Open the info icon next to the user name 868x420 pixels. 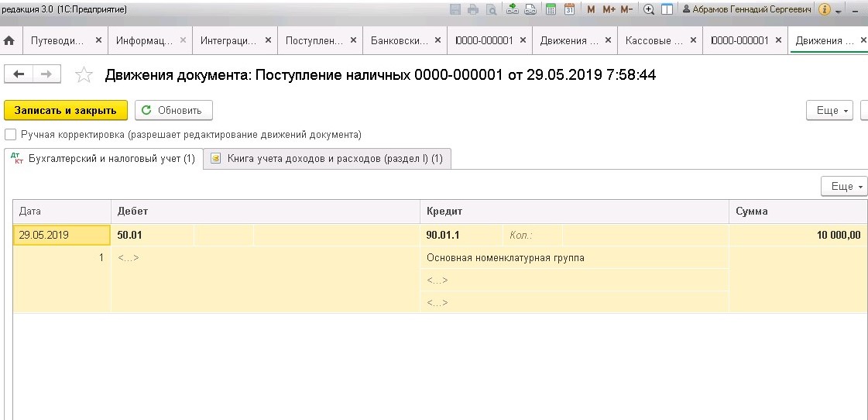pos(824,9)
